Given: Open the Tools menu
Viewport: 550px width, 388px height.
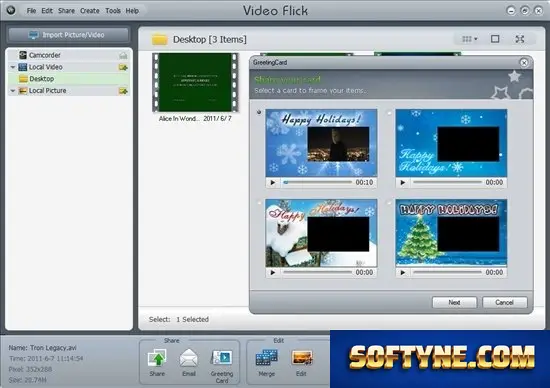Looking at the screenshot, I should pos(113,11).
